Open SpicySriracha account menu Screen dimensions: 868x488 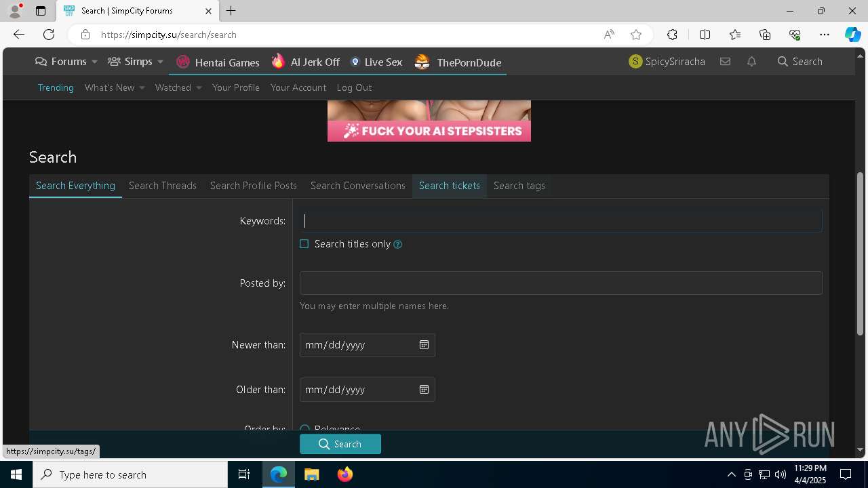(667, 62)
